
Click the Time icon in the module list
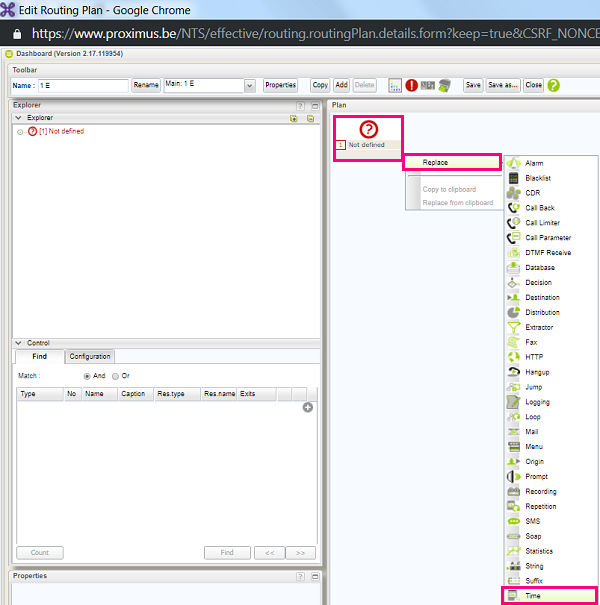point(514,596)
